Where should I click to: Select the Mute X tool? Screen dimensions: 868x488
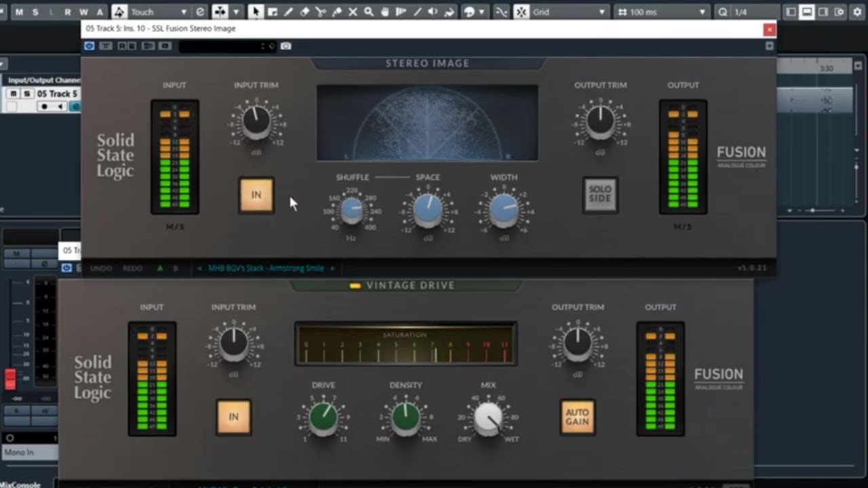[353, 12]
